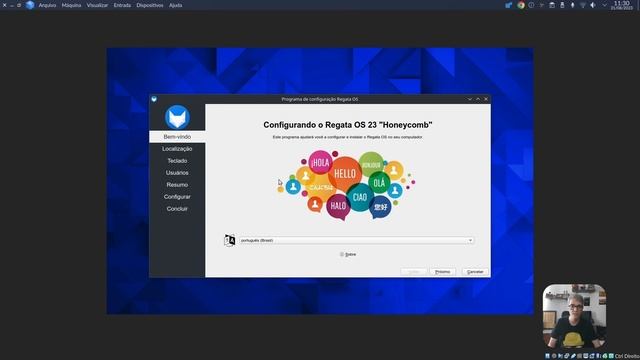
Task: Click the Próximo button
Action: point(442,272)
